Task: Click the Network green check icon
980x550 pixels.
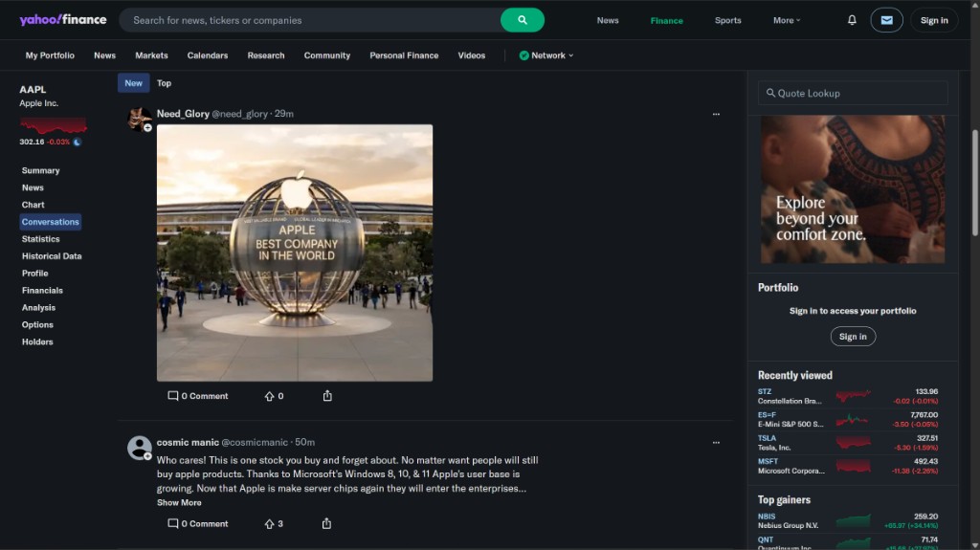Action: tap(523, 55)
